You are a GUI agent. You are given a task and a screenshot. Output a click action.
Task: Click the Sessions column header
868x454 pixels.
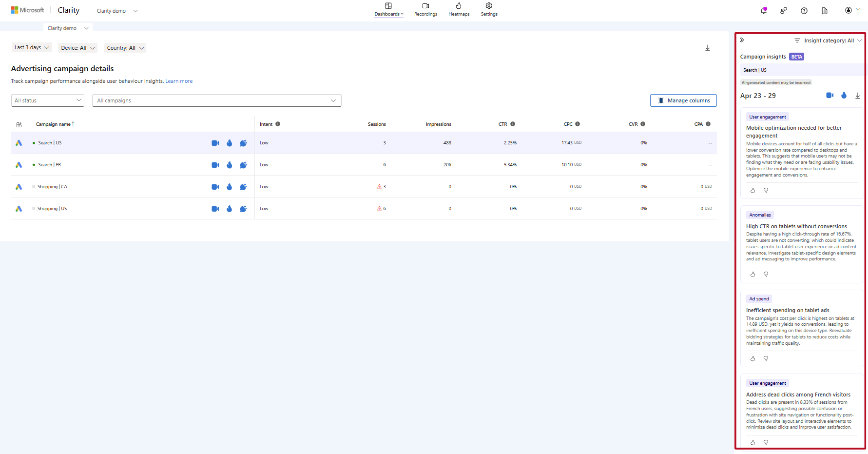pos(377,124)
